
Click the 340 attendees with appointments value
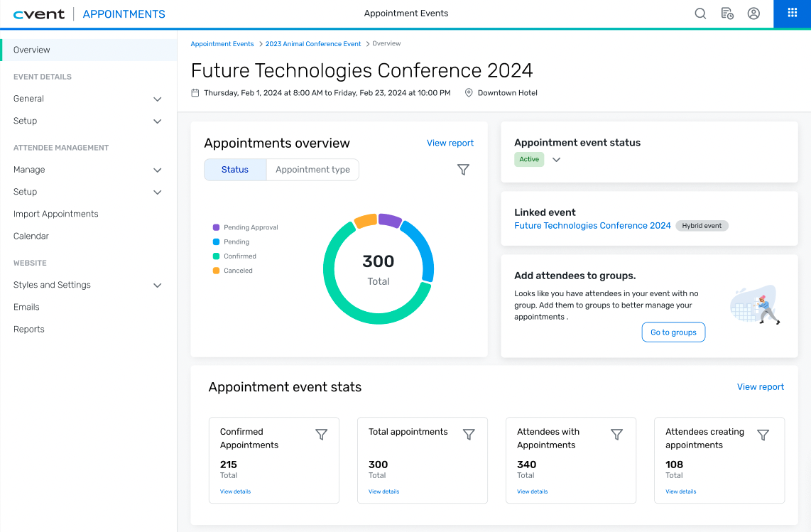pos(526,465)
